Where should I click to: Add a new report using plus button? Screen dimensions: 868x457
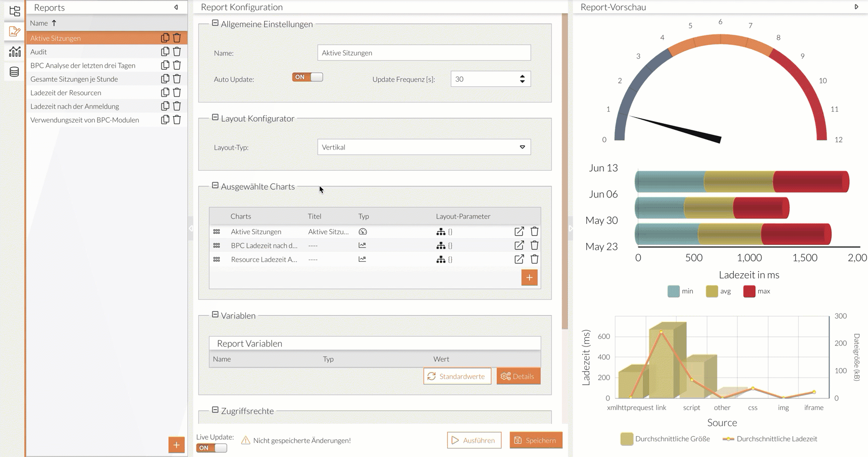point(176,445)
